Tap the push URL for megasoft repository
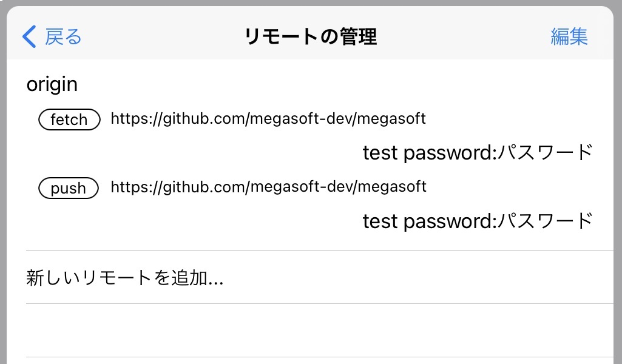The image size is (622, 364). (268, 187)
